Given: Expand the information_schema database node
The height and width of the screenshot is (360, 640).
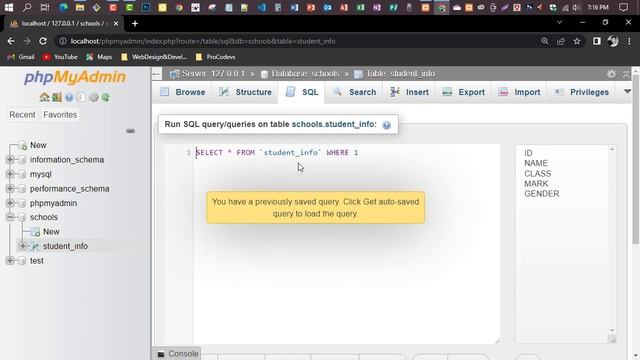Looking at the screenshot, I should (10, 160).
